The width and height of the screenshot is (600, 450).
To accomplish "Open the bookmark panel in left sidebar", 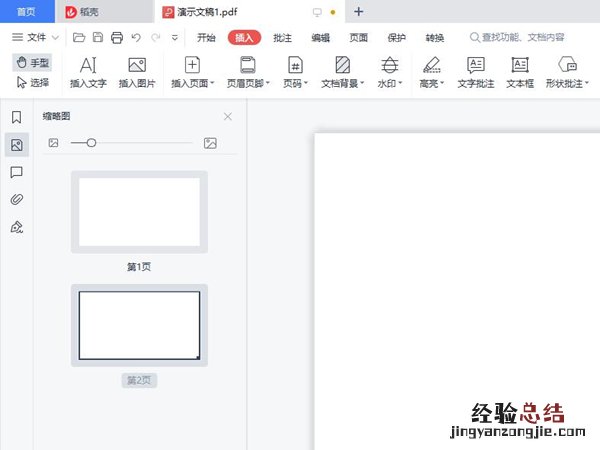I will 16,118.
